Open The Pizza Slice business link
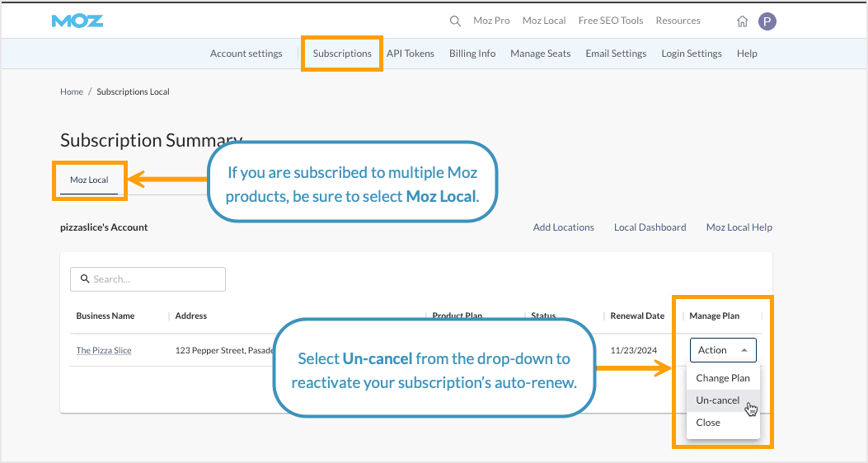 (104, 351)
